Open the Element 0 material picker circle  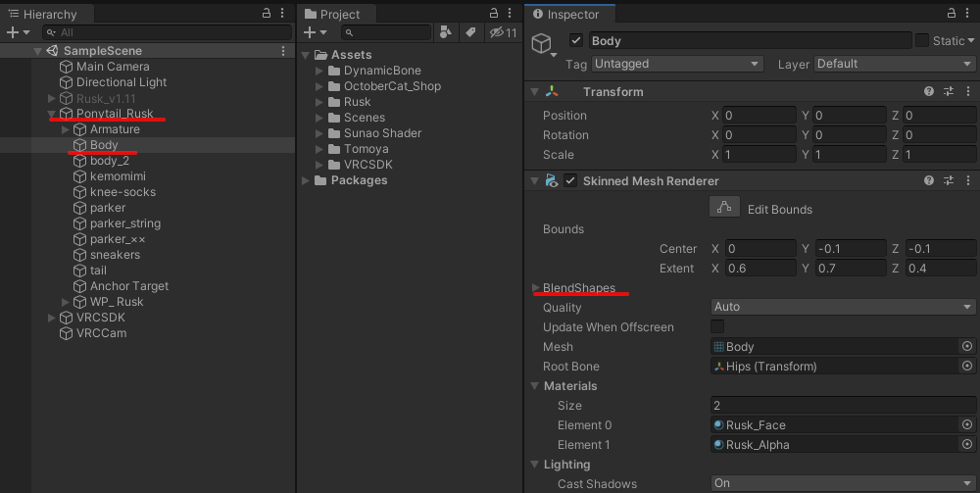967,424
